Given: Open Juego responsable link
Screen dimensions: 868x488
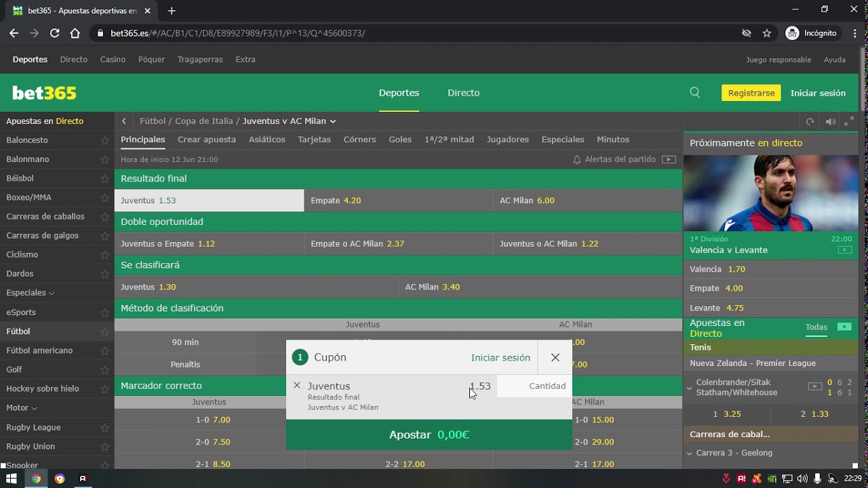Looking at the screenshot, I should 778,60.
